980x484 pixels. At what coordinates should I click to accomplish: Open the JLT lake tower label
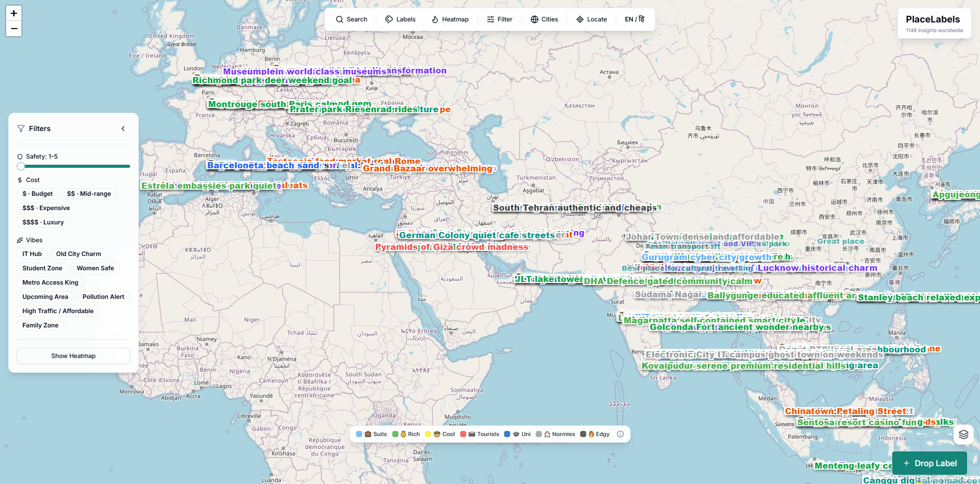pos(549,279)
